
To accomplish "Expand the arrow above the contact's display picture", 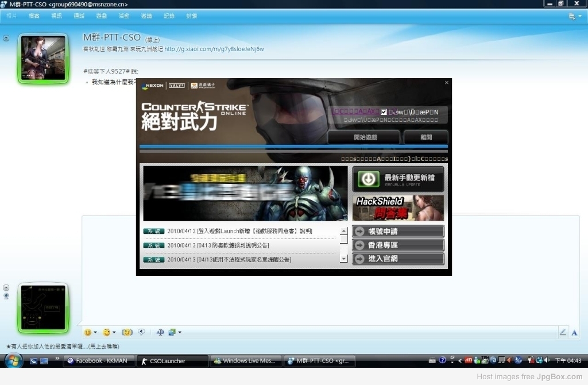I will point(6,38).
